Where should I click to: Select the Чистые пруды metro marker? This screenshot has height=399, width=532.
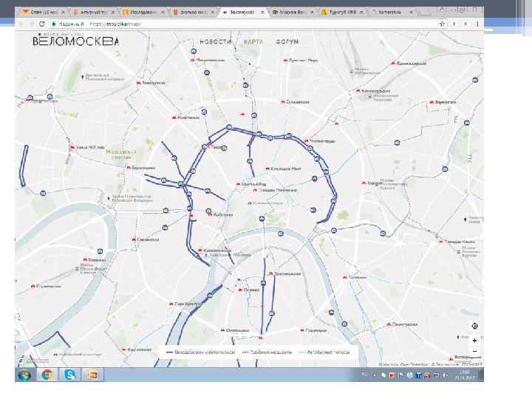[306, 140]
